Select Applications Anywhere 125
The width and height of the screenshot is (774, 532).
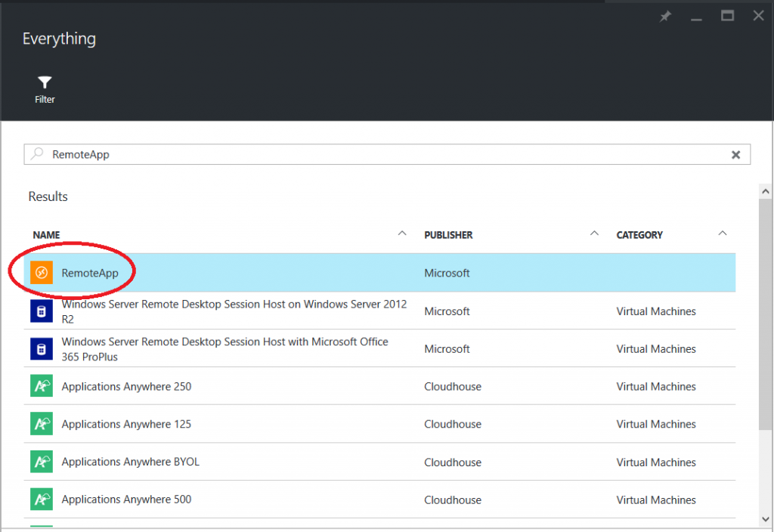click(126, 424)
